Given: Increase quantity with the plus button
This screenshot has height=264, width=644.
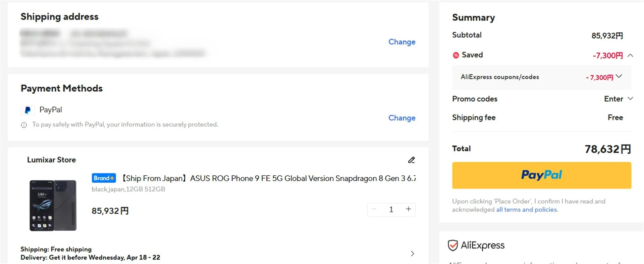Looking at the screenshot, I should tap(408, 209).
